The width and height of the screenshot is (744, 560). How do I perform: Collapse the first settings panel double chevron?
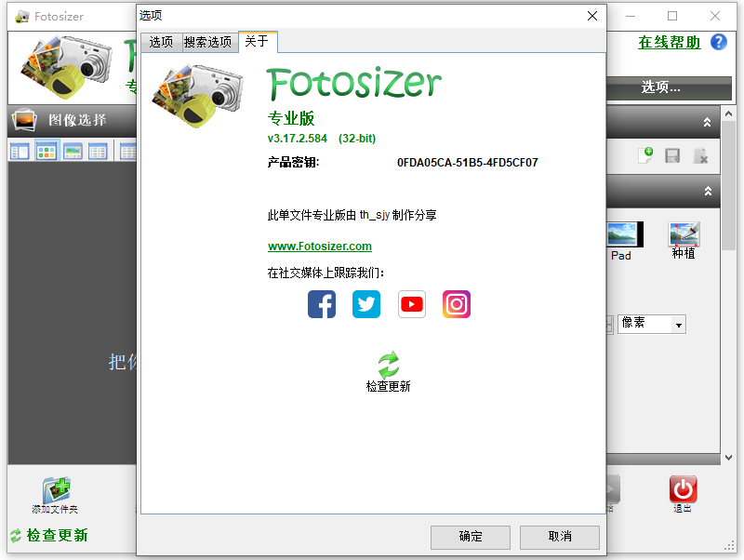tap(707, 122)
